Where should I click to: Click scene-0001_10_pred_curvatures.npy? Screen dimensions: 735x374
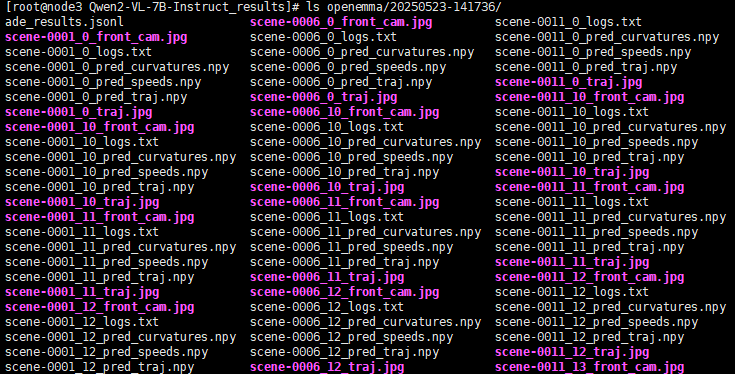[x=120, y=157]
